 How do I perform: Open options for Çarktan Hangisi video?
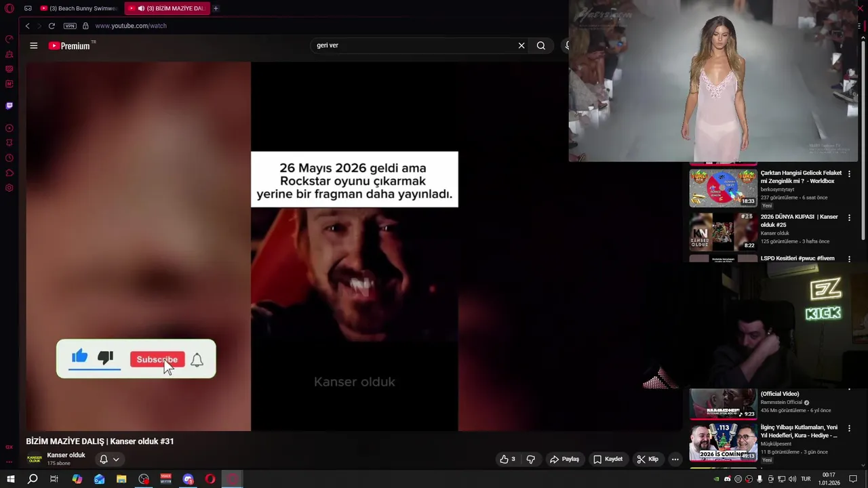(849, 174)
